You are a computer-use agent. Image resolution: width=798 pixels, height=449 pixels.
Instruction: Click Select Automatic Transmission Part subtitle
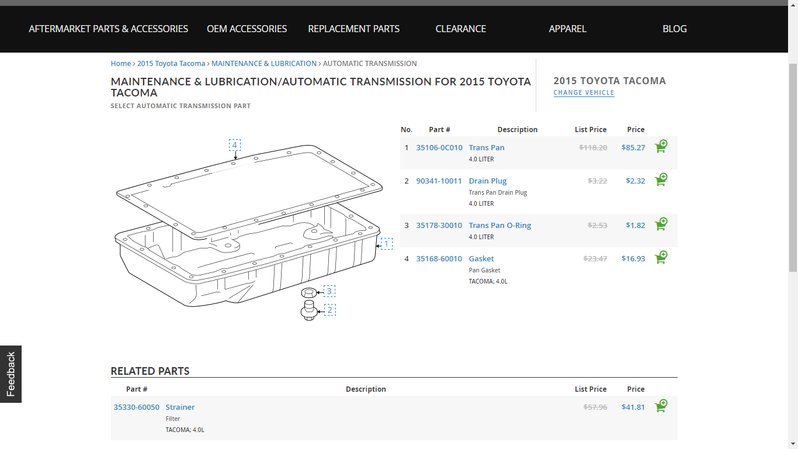coord(181,106)
